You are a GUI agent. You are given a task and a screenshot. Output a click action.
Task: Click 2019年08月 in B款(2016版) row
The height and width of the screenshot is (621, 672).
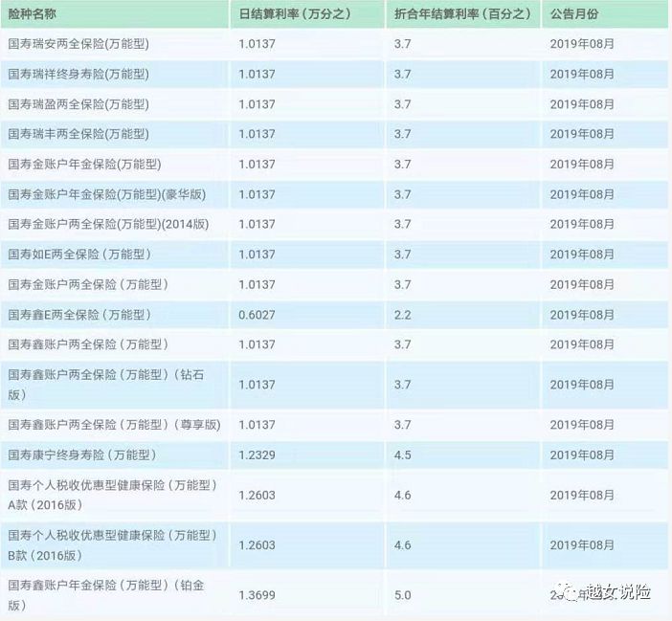(582, 545)
